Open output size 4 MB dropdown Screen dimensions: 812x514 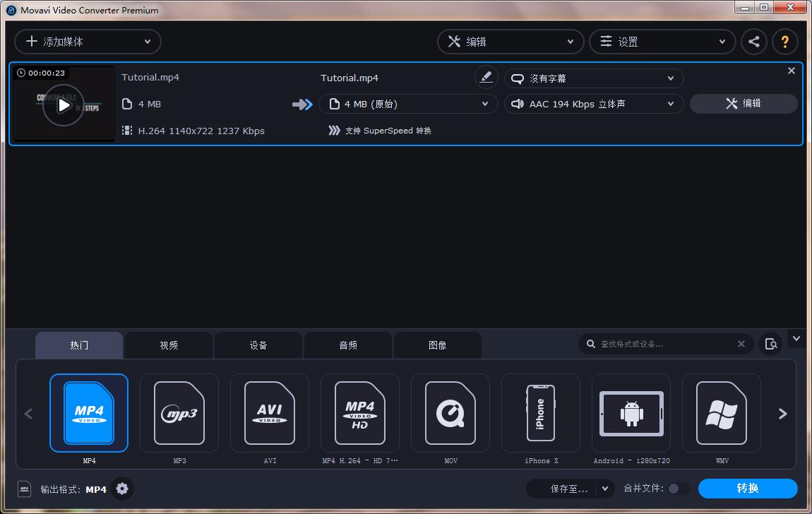(x=408, y=104)
